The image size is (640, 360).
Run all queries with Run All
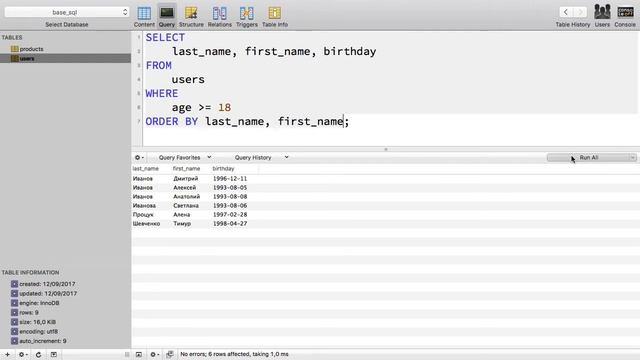588,158
